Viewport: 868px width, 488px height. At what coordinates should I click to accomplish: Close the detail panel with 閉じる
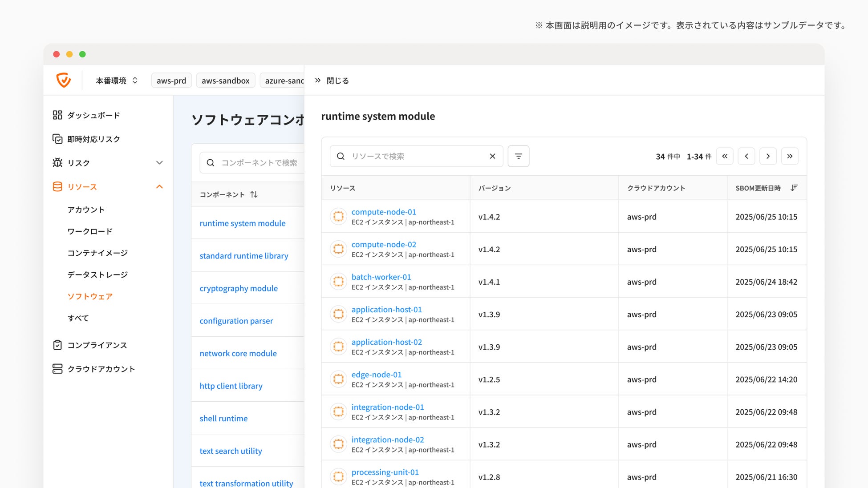332,81
